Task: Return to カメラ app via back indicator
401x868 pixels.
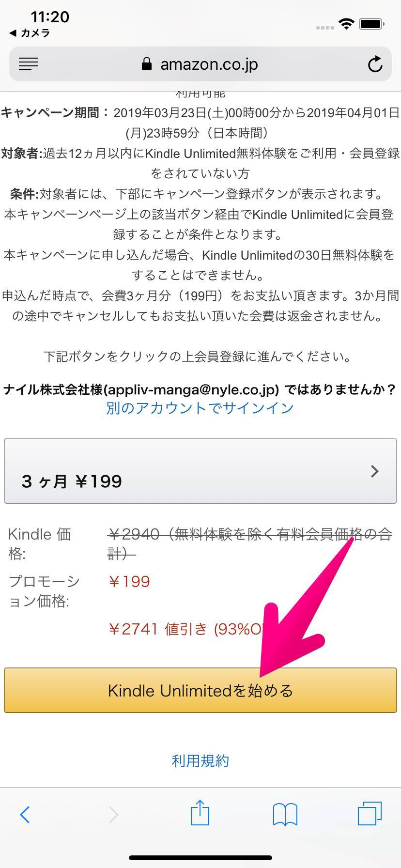Action: (30, 33)
